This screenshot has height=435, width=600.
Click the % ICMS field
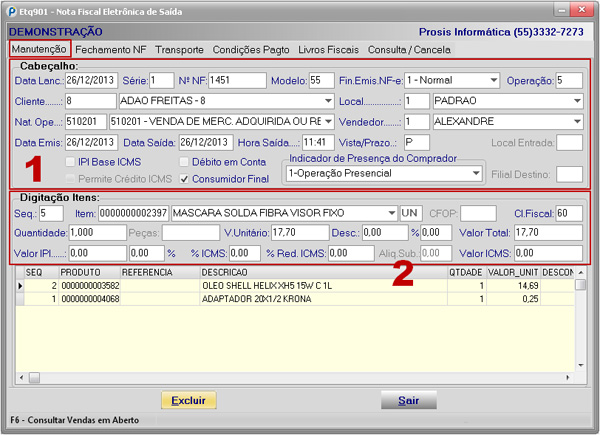245,253
